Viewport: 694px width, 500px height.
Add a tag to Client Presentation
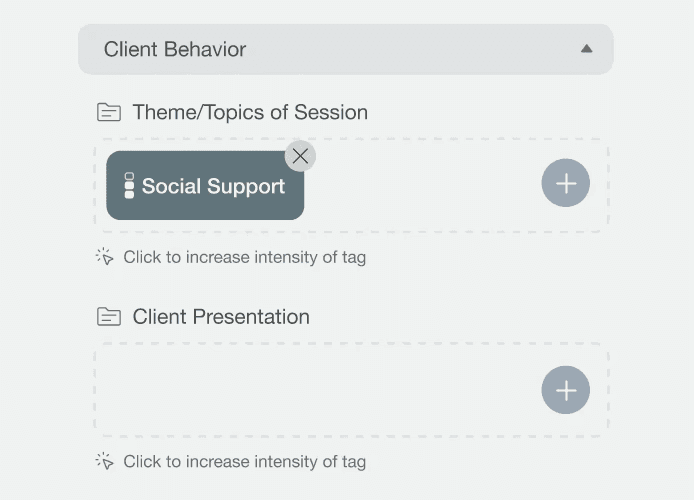(566, 390)
